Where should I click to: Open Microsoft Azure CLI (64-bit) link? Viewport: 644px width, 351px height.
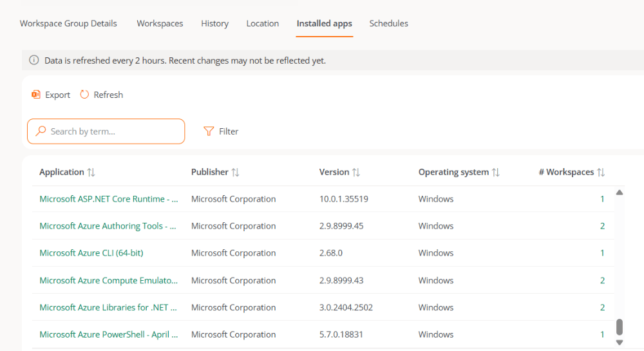[x=91, y=253]
